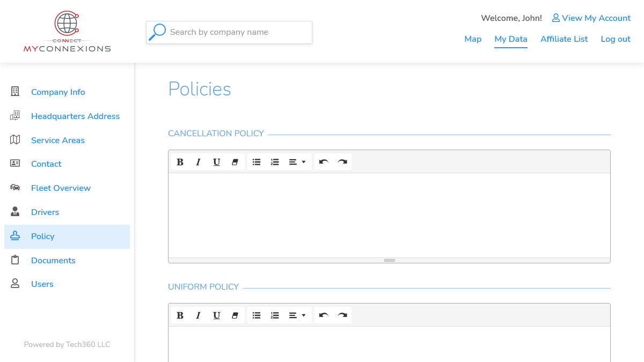Viewport: 644px width, 362px height.
Task: Go to Users section
Action: [67, 284]
